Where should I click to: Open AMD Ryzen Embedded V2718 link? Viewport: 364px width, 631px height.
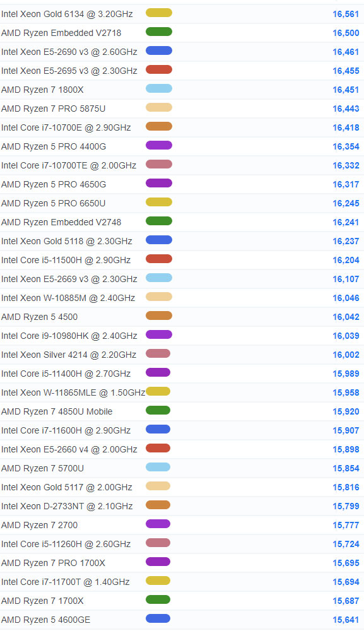click(61, 33)
